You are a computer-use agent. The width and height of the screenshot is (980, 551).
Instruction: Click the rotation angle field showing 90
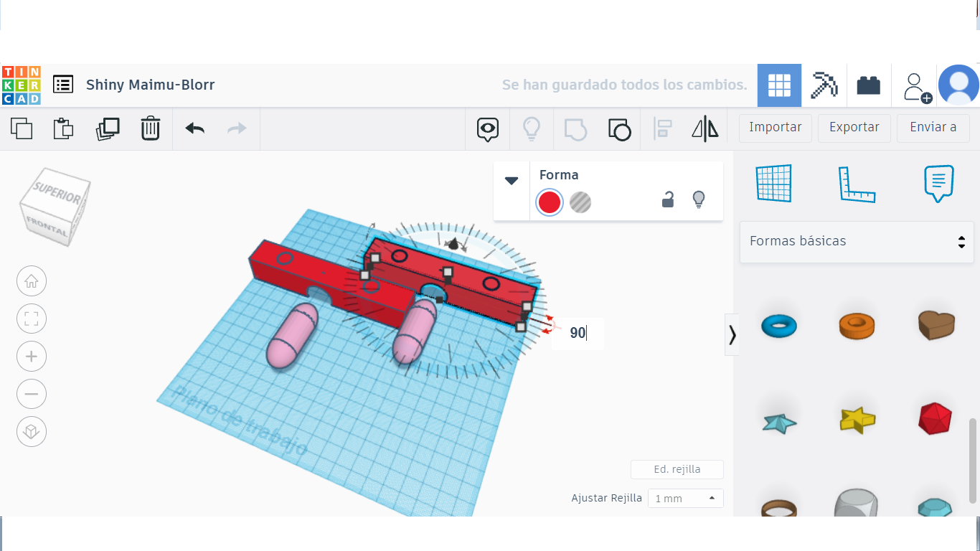(x=578, y=334)
